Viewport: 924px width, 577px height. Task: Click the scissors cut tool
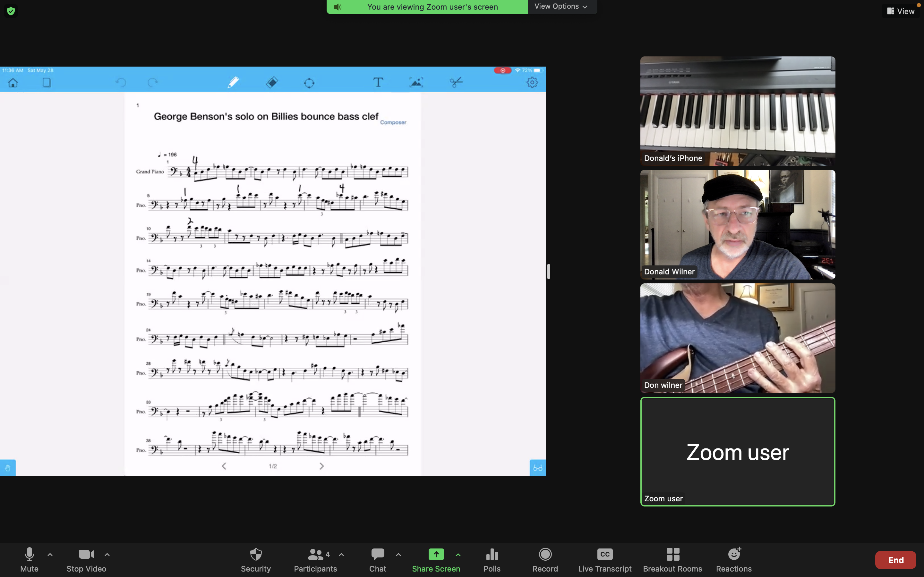pyautogui.click(x=456, y=82)
